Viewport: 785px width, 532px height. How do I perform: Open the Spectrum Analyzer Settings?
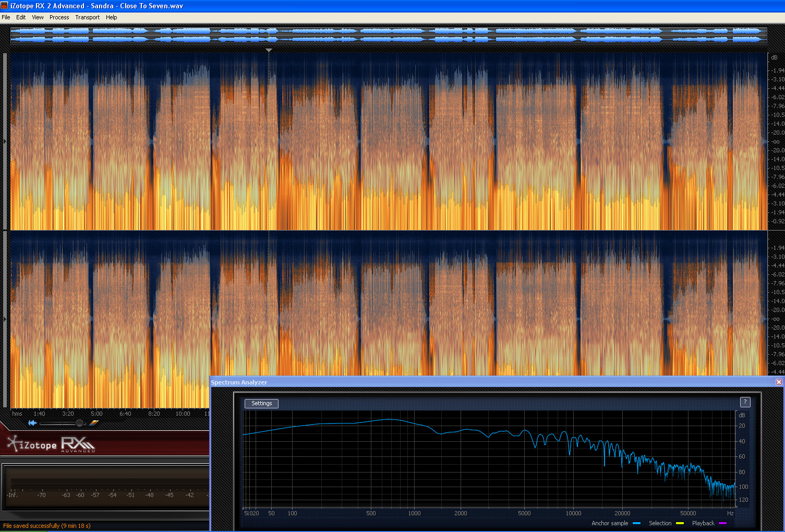pyautogui.click(x=261, y=403)
